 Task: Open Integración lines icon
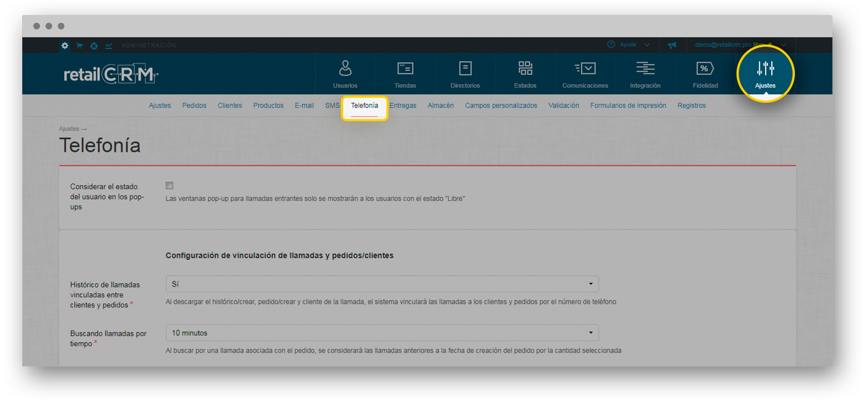tap(645, 68)
